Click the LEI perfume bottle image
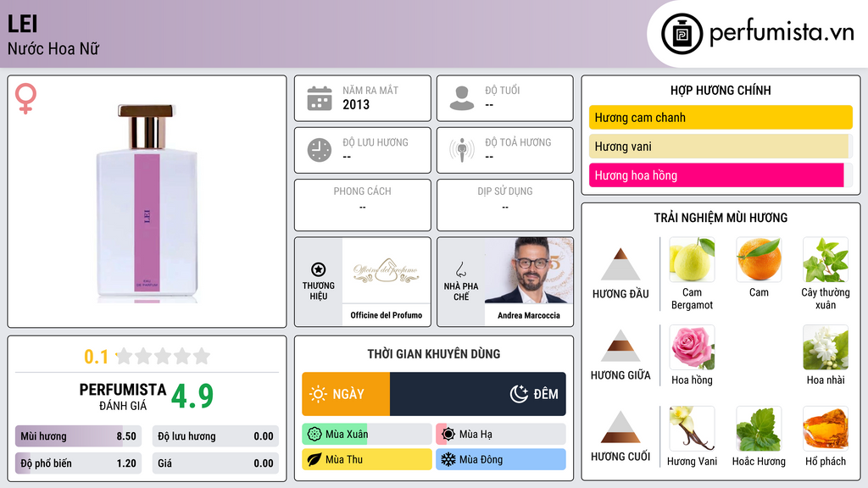The image size is (868, 488). (x=147, y=203)
